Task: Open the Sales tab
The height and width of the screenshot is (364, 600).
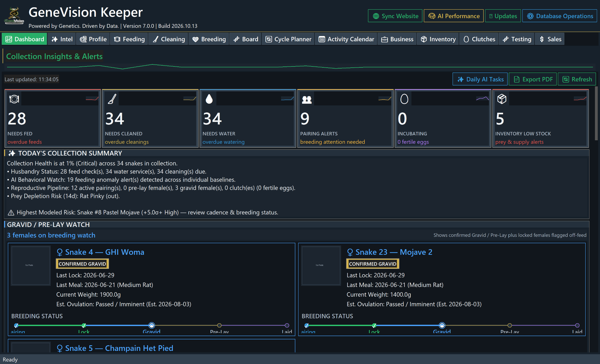Action: pyautogui.click(x=550, y=39)
